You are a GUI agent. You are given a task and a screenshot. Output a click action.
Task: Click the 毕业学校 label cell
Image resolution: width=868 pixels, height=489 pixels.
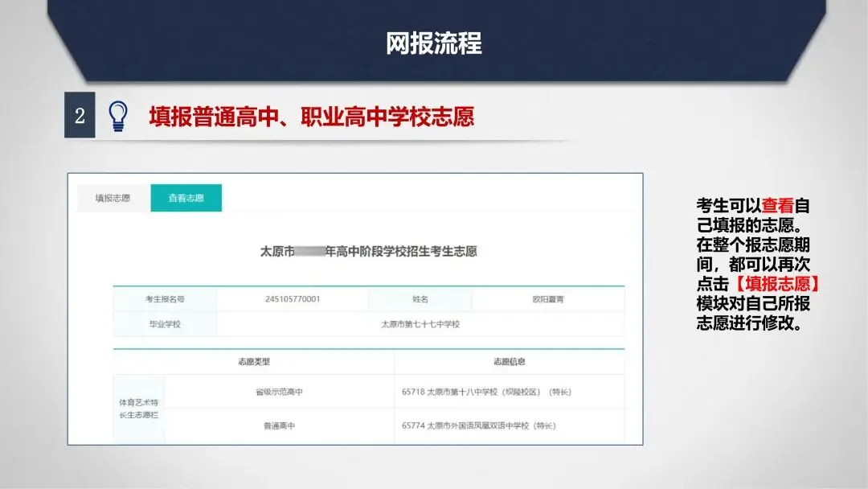(x=165, y=324)
